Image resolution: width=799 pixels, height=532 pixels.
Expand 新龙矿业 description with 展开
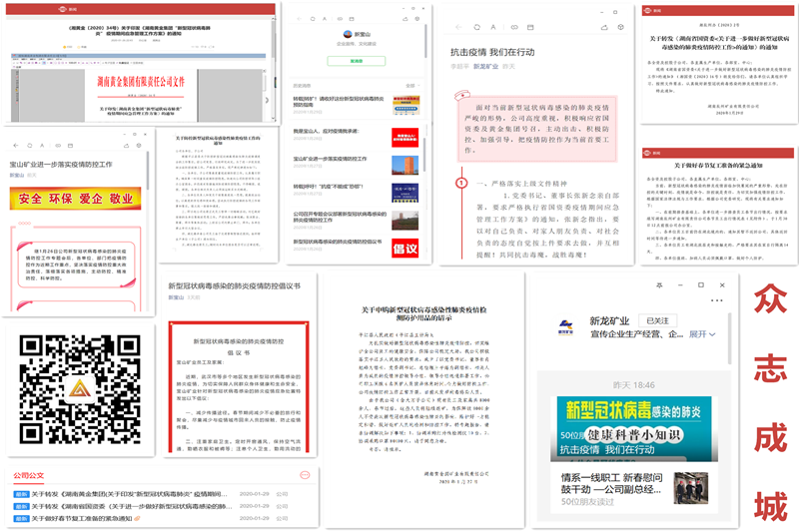click(702, 334)
